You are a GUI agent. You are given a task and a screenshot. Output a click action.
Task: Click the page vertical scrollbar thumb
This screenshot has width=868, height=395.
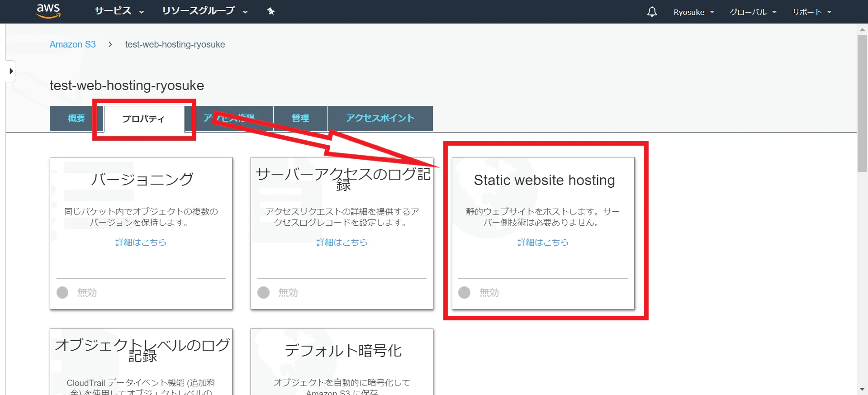click(862, 104)
